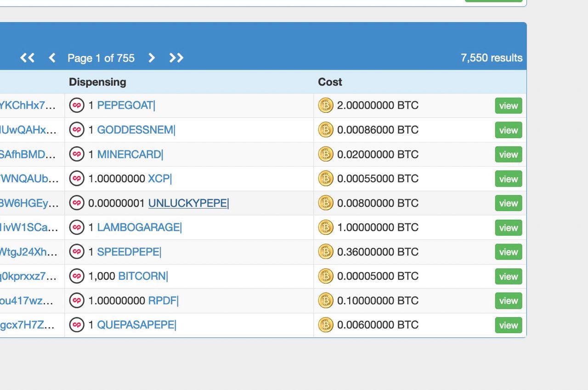Click the Bitcoin icon beside 0.00600000 BTC
This screenshot has width=588, height=390.
click(x=326, y=325)
